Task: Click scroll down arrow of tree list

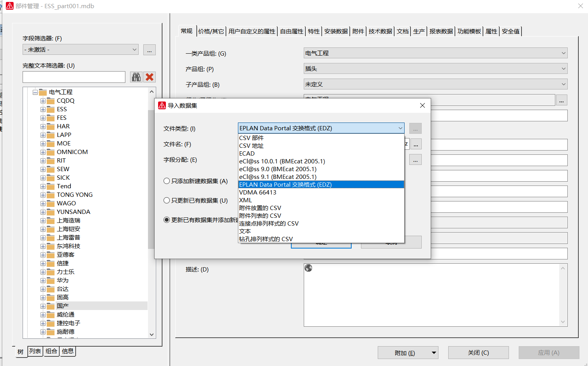Action: click(152, 334)
